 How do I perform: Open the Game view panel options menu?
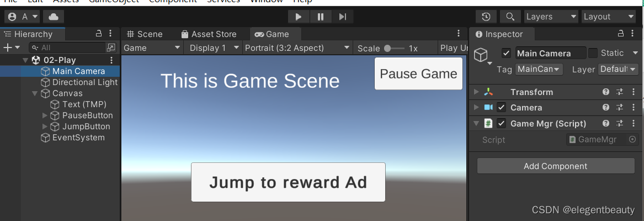[x=459, y=33]
